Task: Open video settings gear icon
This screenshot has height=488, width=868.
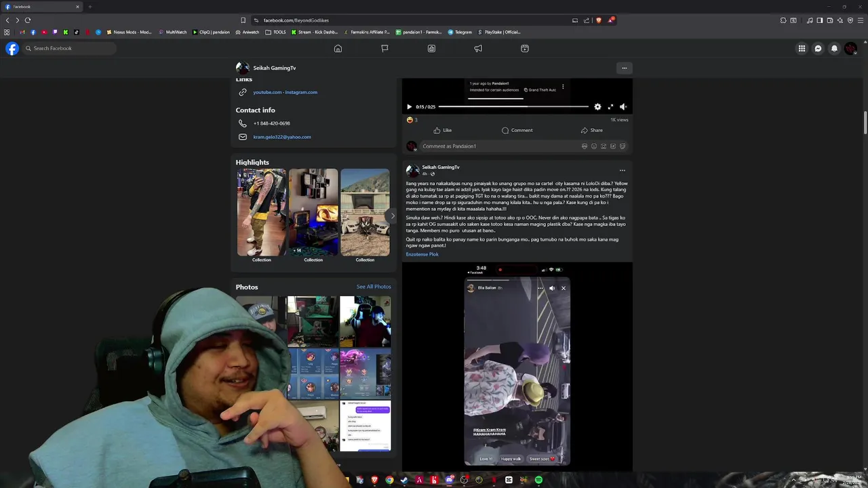Action: point(597,107)
